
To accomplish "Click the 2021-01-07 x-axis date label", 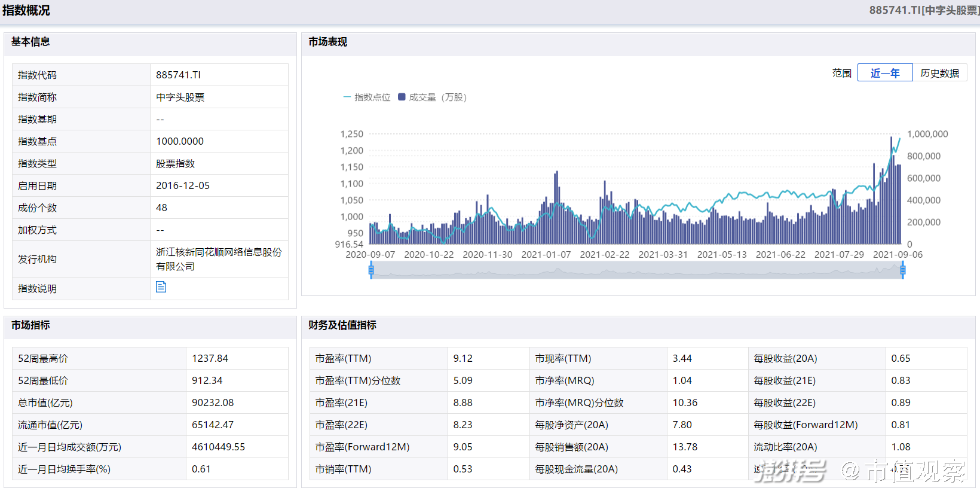I will point(546,254).
